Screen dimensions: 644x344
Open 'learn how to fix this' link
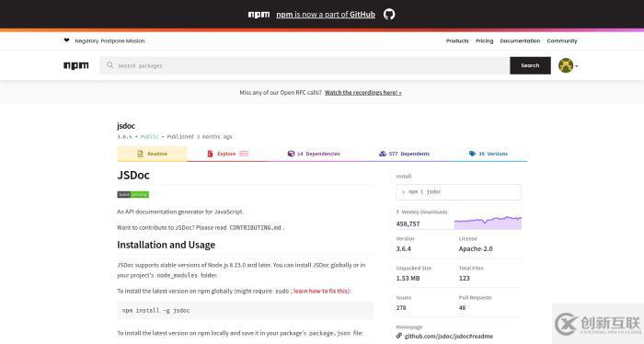(321, 291)
